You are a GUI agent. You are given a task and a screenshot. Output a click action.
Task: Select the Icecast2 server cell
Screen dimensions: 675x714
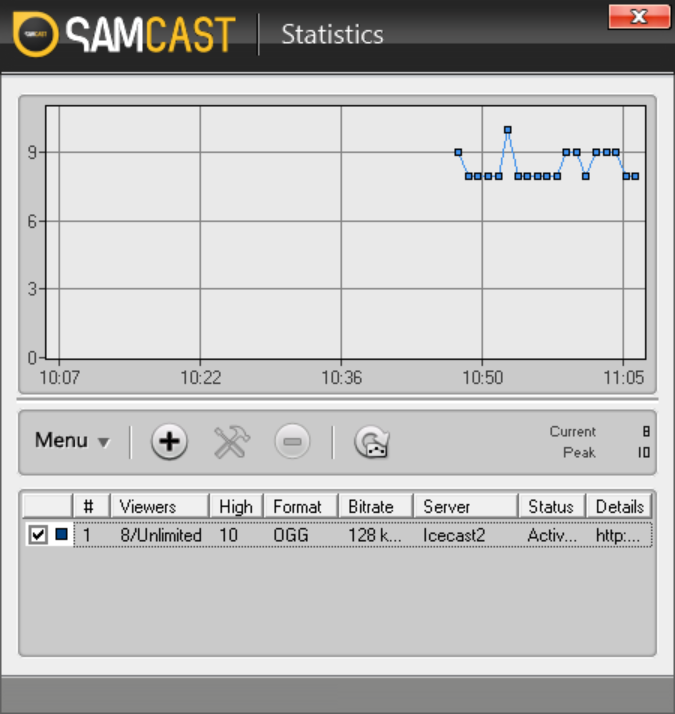click(454, 535)
